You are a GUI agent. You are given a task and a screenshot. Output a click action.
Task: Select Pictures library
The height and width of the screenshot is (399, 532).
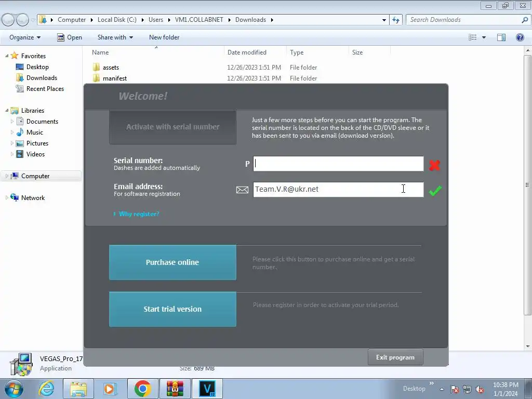37,143
